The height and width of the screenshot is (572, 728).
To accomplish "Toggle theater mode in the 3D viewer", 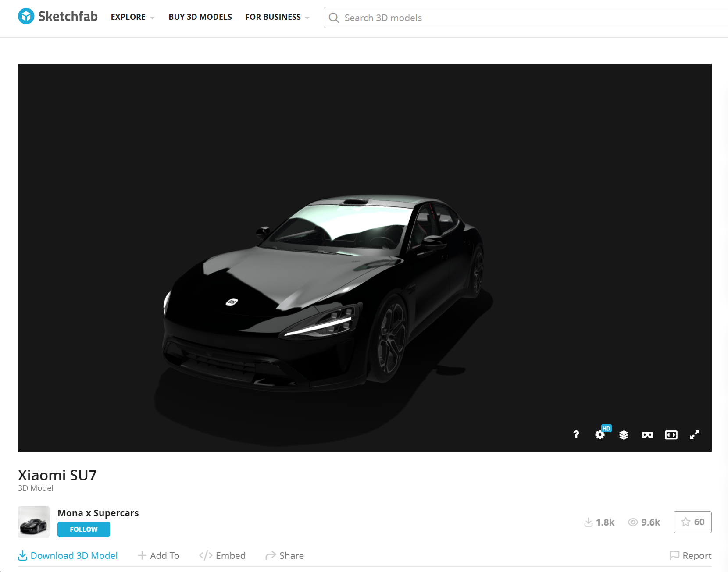I will [x=671, y=435].
